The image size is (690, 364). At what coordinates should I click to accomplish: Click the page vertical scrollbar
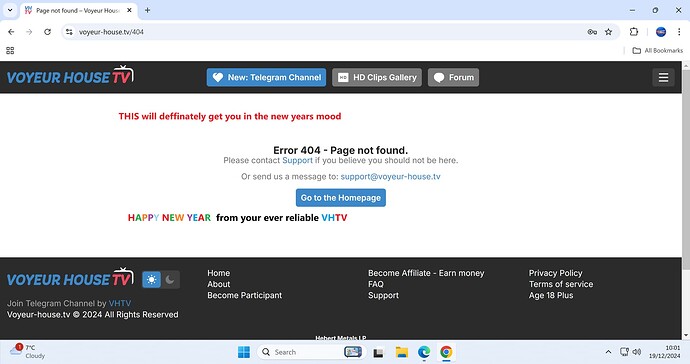click(x=686, y=169)
